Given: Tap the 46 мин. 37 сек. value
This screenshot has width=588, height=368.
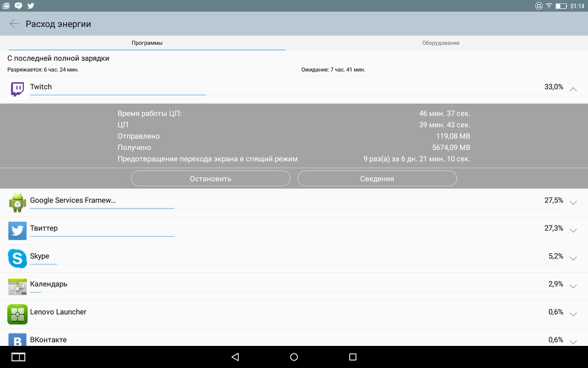Looking at the screenshot, I should [445, 113].
